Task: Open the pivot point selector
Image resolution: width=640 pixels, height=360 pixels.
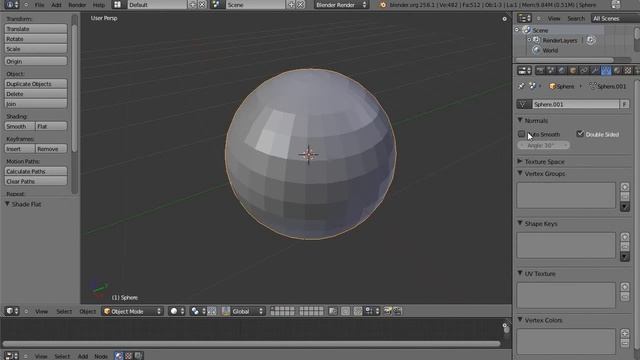Action: tap(198, 311)
